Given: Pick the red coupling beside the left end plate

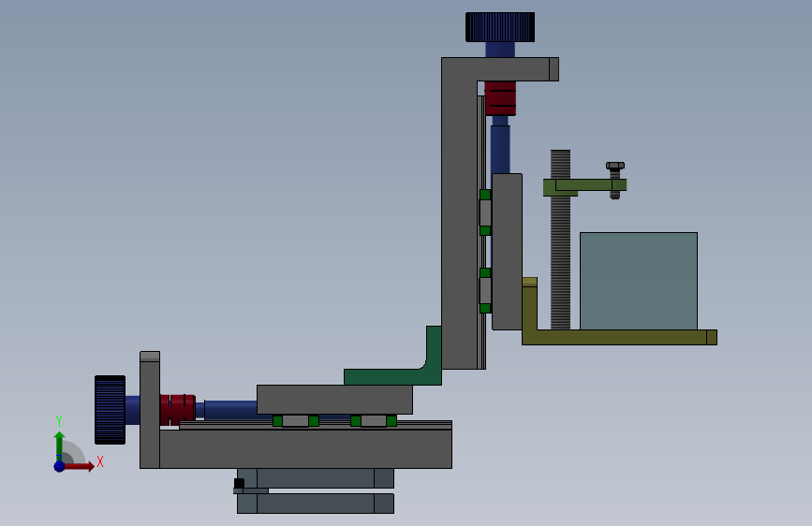Looking at the screenshot, I should (x=178, y=410).
